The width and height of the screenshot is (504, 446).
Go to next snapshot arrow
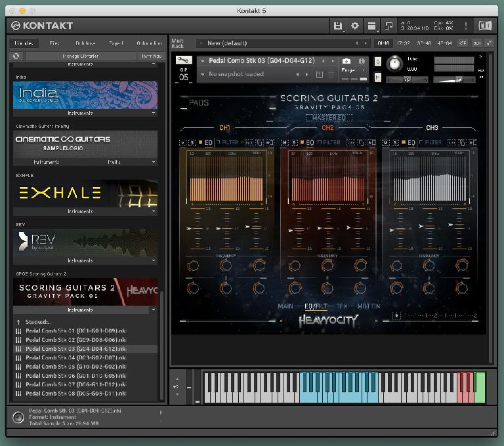click(x=306, y=74)
